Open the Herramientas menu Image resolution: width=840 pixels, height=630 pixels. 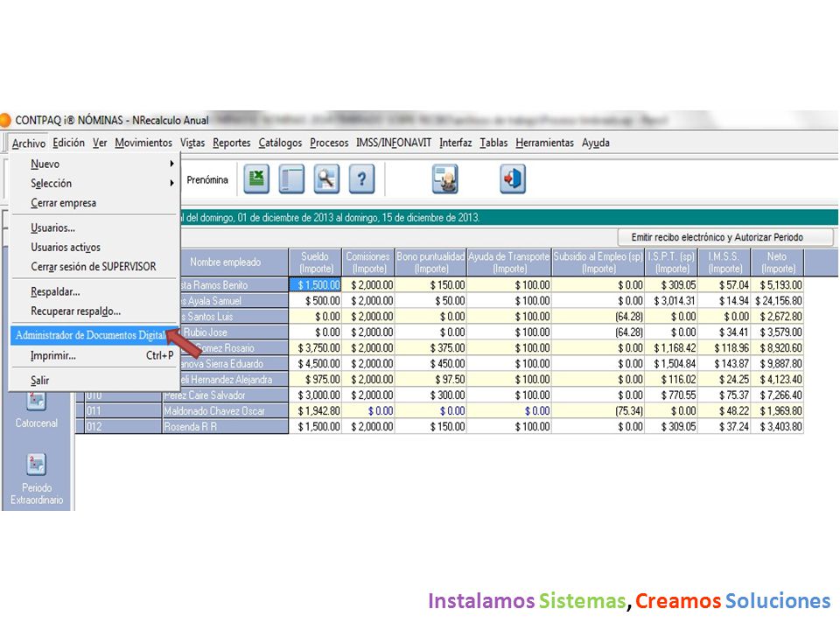click(544, 143)
